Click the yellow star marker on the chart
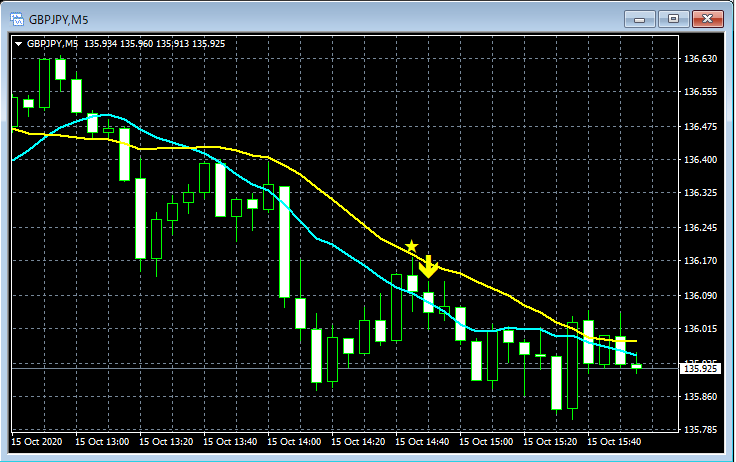The height and width of the screenshot is (462, 736). click(x=411, y=246)
